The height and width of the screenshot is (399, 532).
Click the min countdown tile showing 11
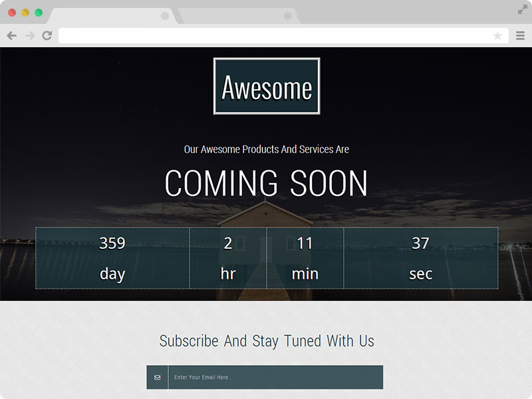(x=305, y=259)
